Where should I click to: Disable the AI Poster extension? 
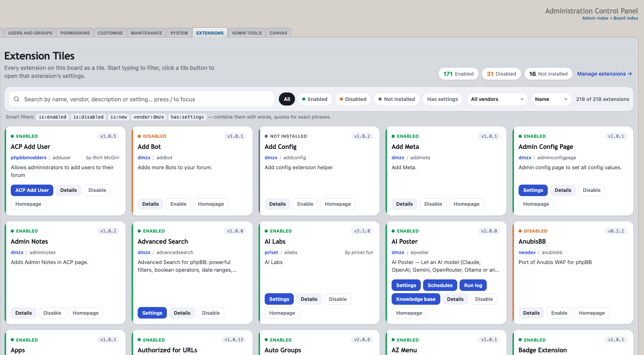pos(484,299)
